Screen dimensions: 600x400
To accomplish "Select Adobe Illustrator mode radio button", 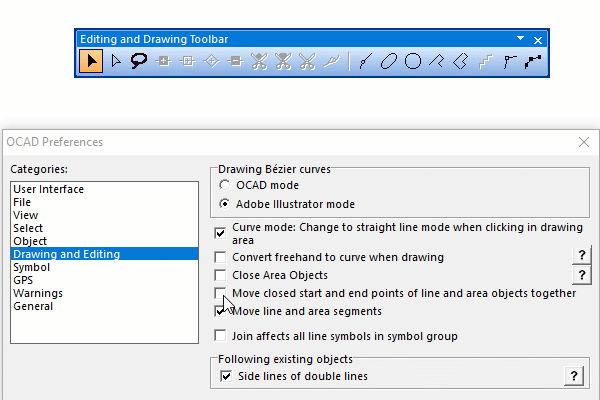I will point(225,204).
